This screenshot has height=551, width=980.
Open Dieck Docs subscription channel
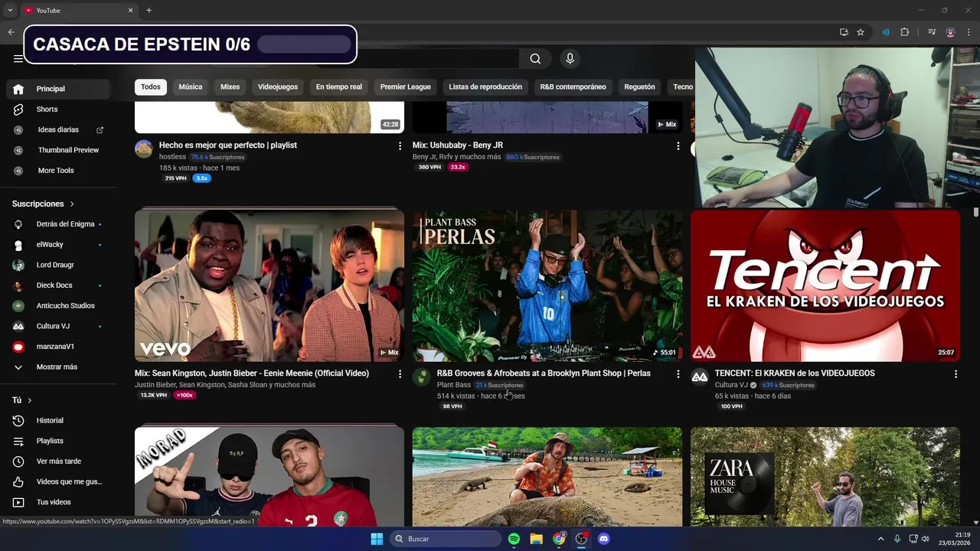click(60, 285)
